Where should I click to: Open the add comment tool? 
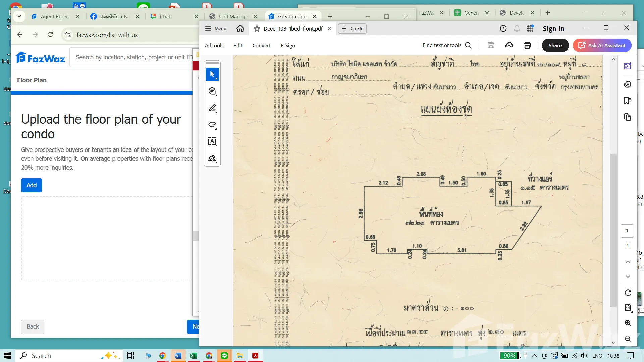click(212, 91)
